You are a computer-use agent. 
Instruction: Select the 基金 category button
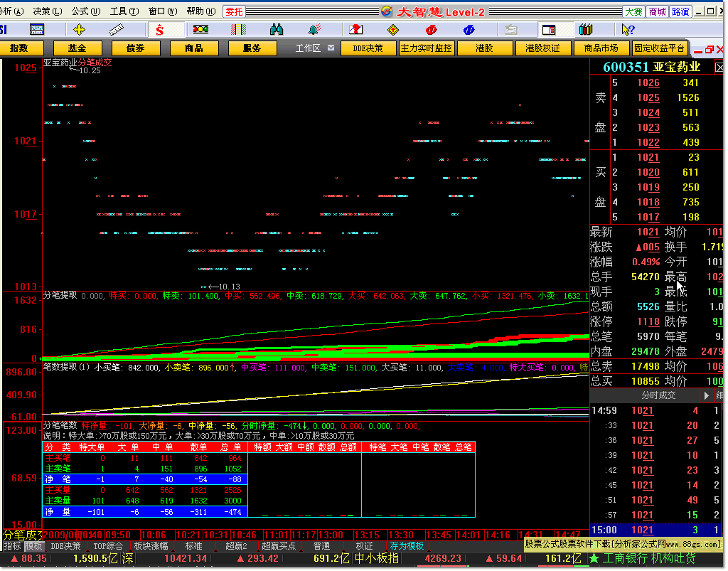pos(77,48)
